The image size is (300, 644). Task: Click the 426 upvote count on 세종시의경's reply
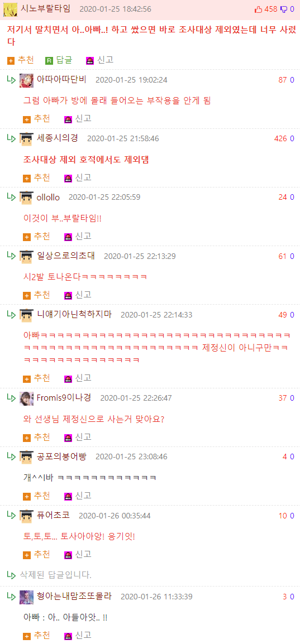click(x=280, y=138)
